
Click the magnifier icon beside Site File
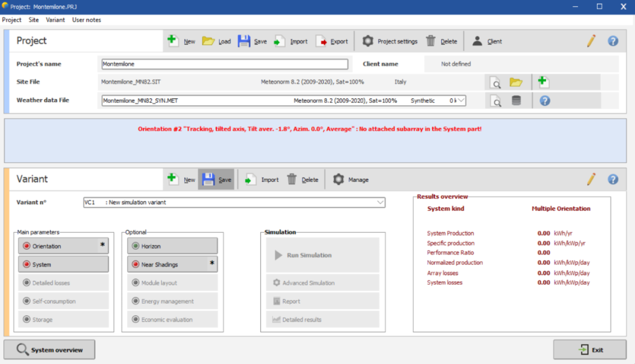pos(495,82)
